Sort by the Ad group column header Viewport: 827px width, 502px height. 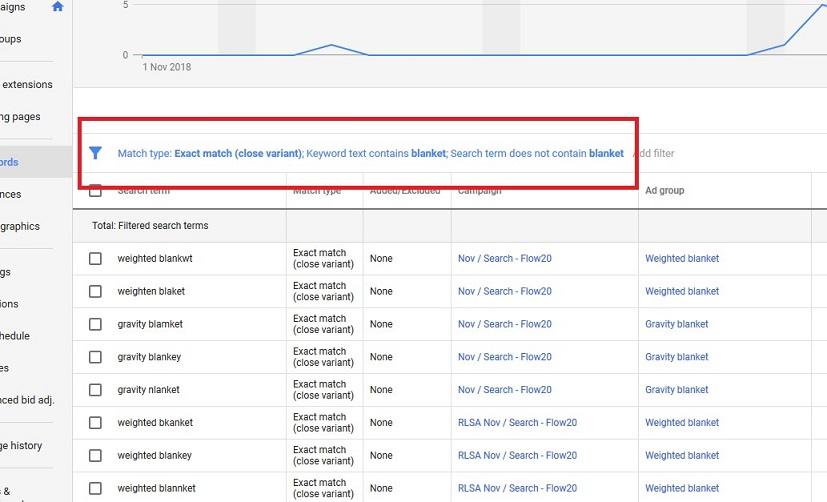coord(665,190)
